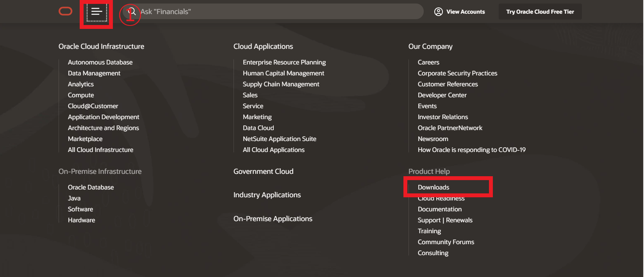Click the Oracle logo icon
644x277 pixels.
click(66, 11)
